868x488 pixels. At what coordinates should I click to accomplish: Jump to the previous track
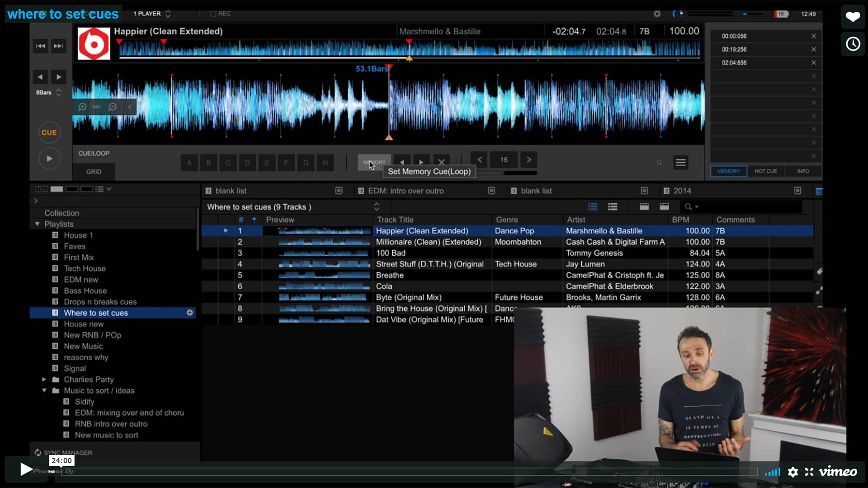tap(40, 46)
